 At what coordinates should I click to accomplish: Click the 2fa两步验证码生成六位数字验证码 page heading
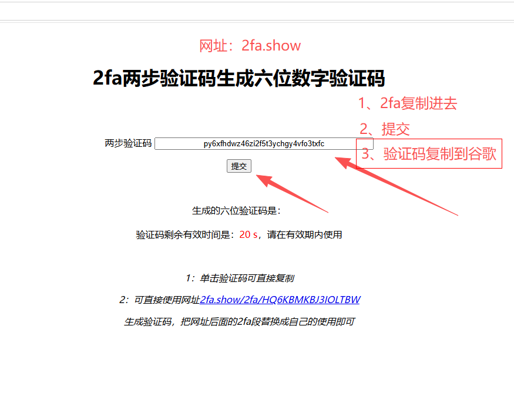click(238, 78)
